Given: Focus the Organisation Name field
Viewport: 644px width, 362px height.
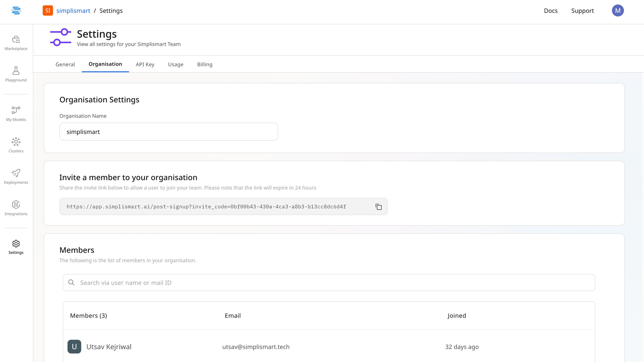Looking at the screenshot, I should tap(169, 132).
